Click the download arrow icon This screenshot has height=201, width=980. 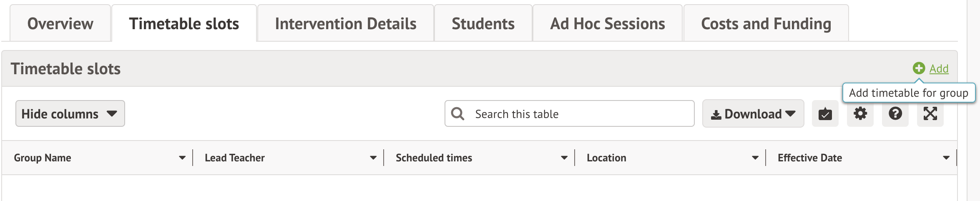716,115
